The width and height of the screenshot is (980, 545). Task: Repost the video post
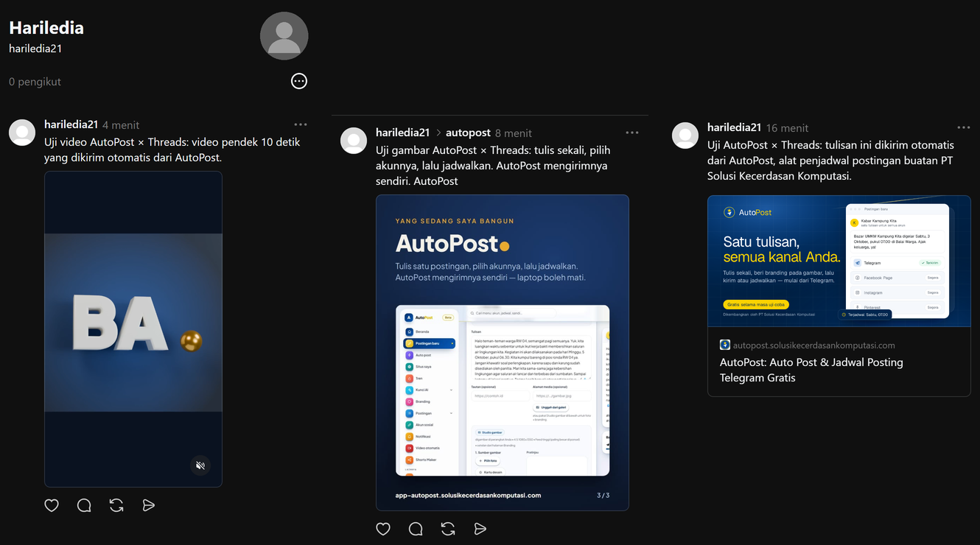(116, 505)
